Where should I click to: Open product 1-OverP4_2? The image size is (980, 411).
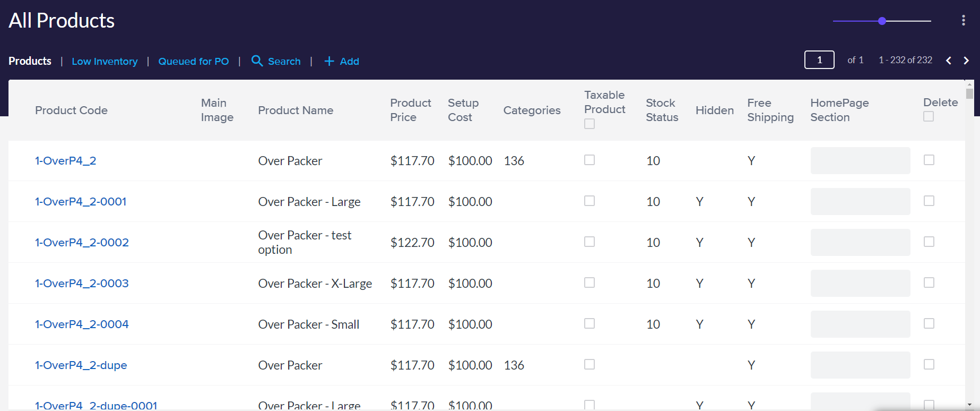pos(65,160)
